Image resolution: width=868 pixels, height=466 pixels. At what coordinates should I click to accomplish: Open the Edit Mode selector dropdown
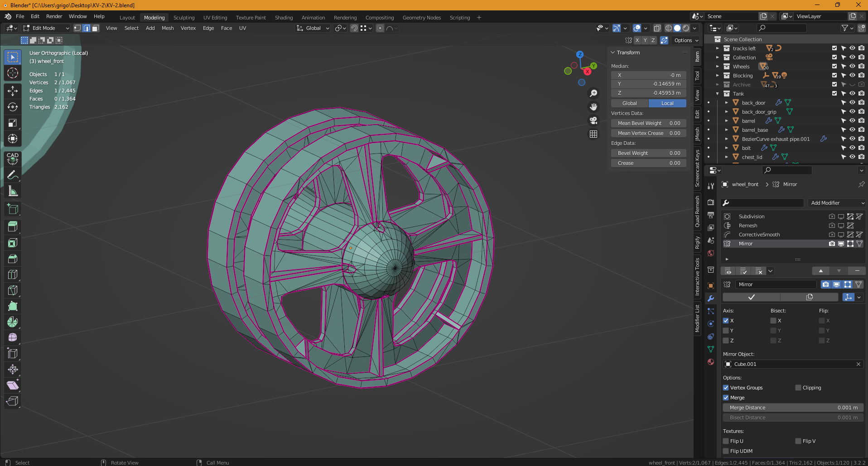[46, 28]
